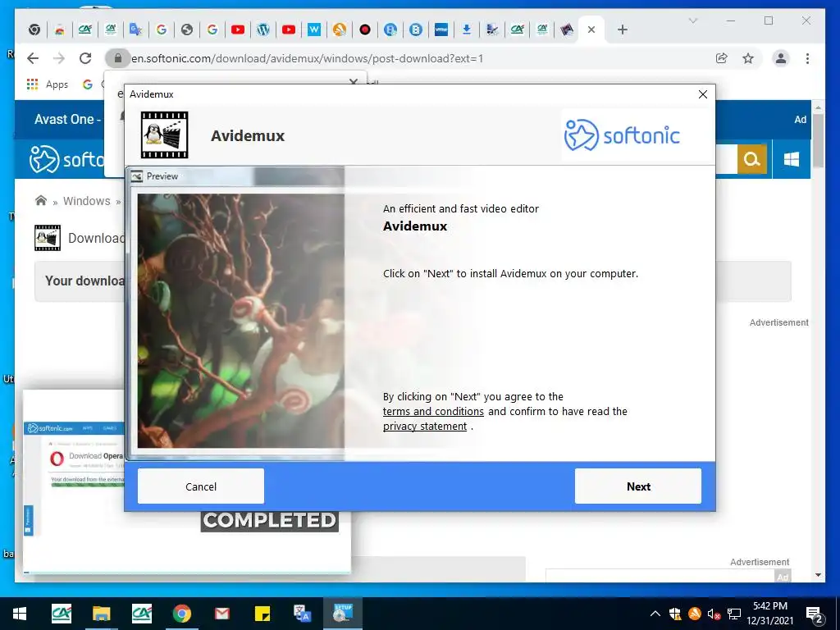Show hidden system tray icons
840x630 pixels.
click(655, 614)
